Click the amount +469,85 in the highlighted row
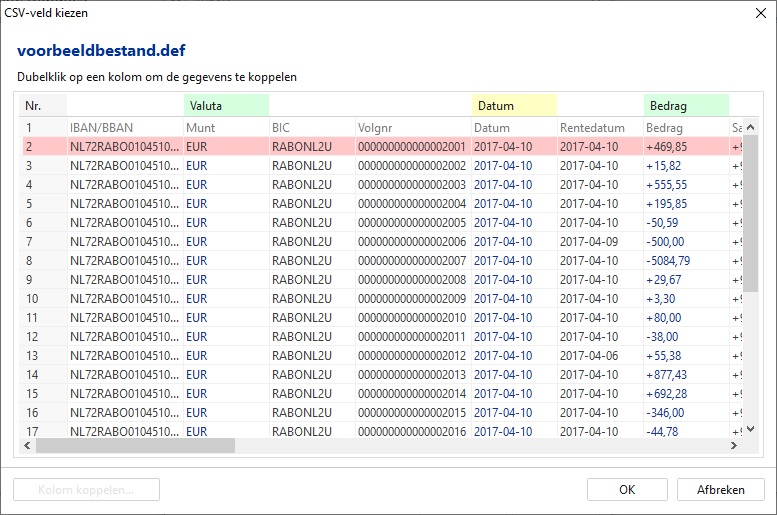The height and width of the screenshot is (515, 777). tap(667, 146)
